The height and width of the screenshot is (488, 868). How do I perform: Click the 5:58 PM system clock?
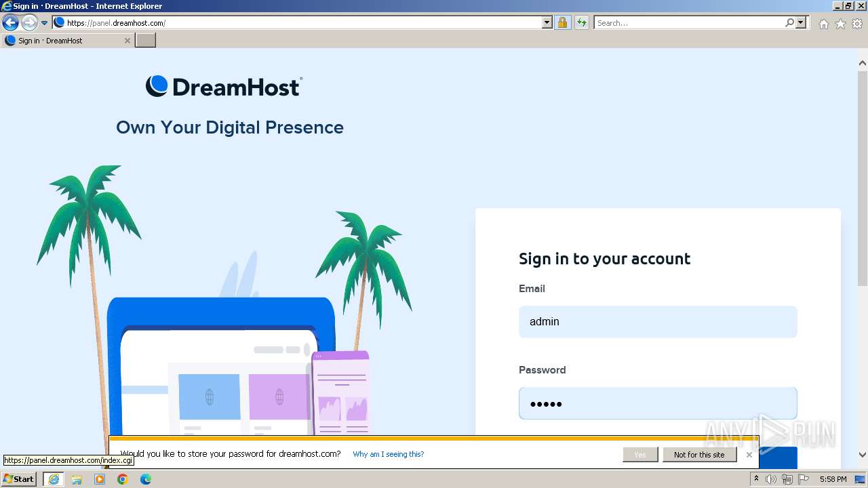[833, 479]
